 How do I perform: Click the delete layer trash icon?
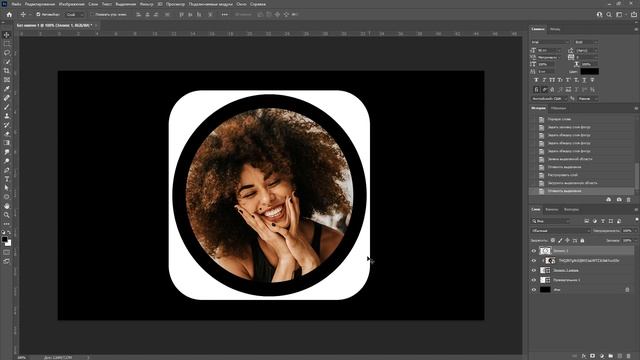pyautogui.click(x=629, y=356)
